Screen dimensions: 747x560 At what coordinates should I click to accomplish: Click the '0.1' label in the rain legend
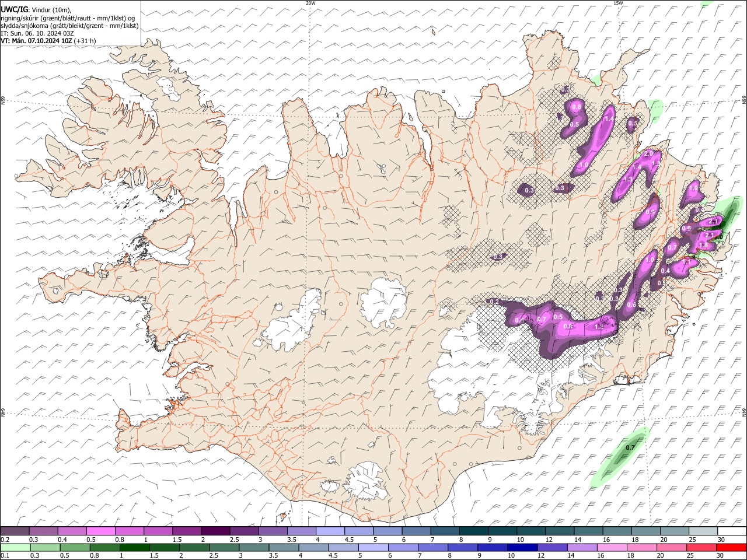[5, 556]
